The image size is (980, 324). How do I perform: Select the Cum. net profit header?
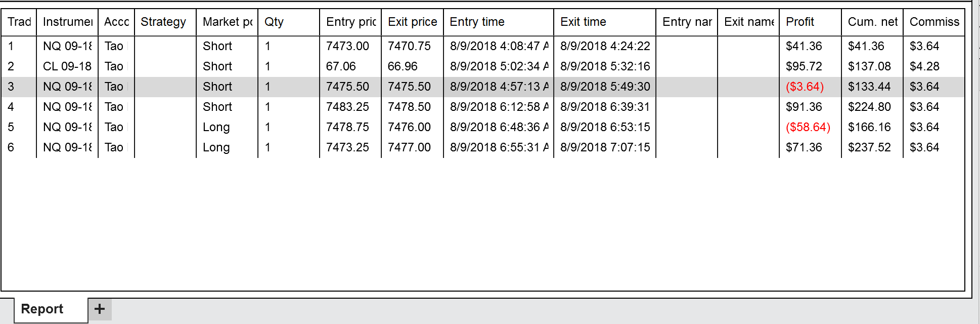tap(872, 22)
